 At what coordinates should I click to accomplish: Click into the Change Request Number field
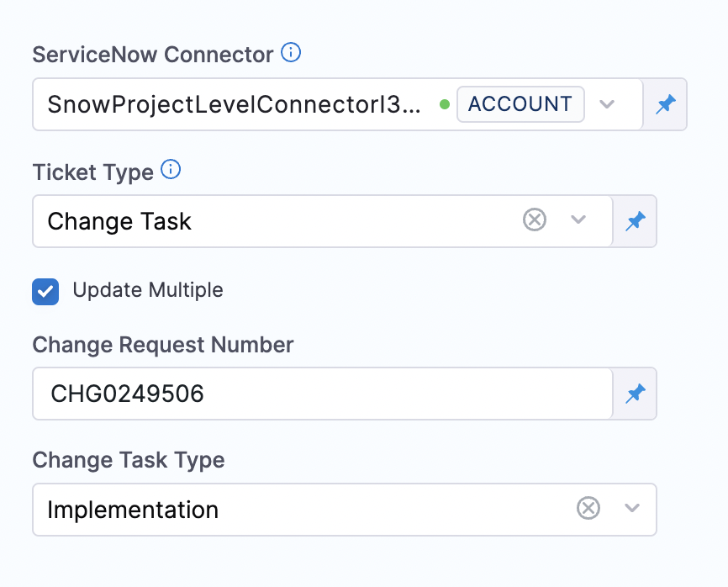(319, 393)
